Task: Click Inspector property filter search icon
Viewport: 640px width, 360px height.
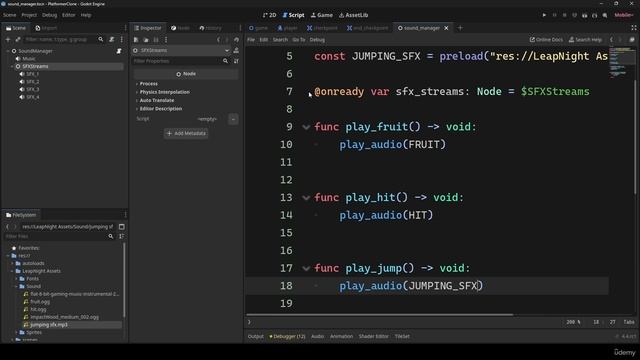Action: [225, 61]
